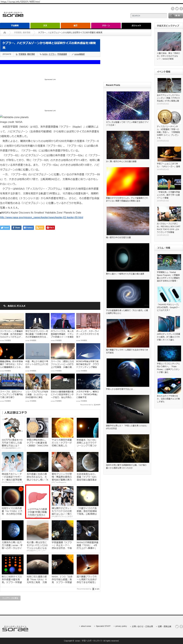
Task: Click the popIn recommendation logo
Action: (97, 404)
